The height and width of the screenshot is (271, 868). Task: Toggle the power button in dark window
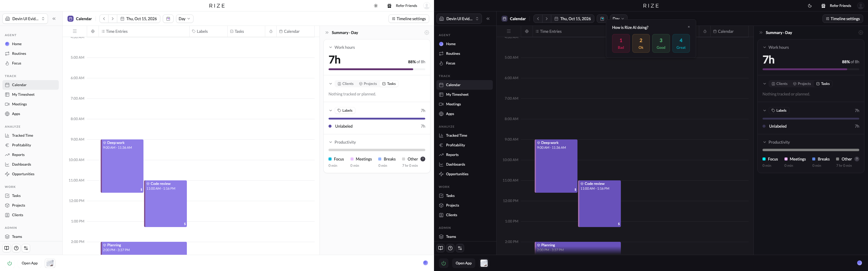[x=443, y=263]
